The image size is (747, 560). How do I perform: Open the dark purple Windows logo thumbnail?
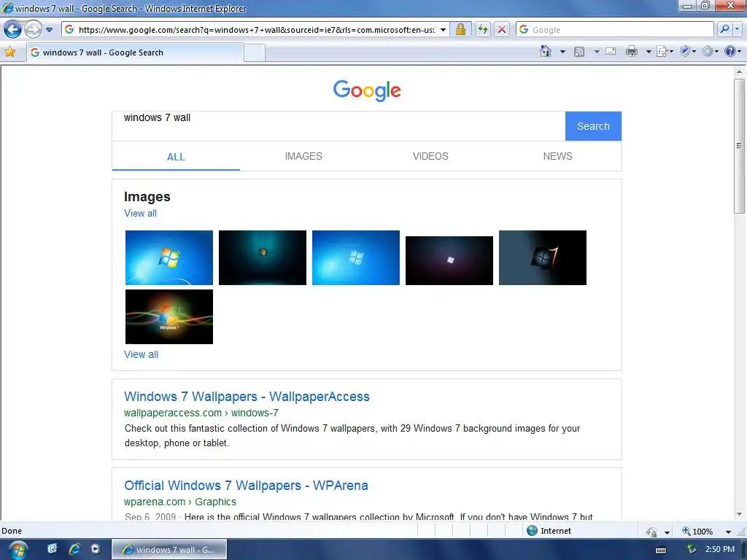click(449, 260)
